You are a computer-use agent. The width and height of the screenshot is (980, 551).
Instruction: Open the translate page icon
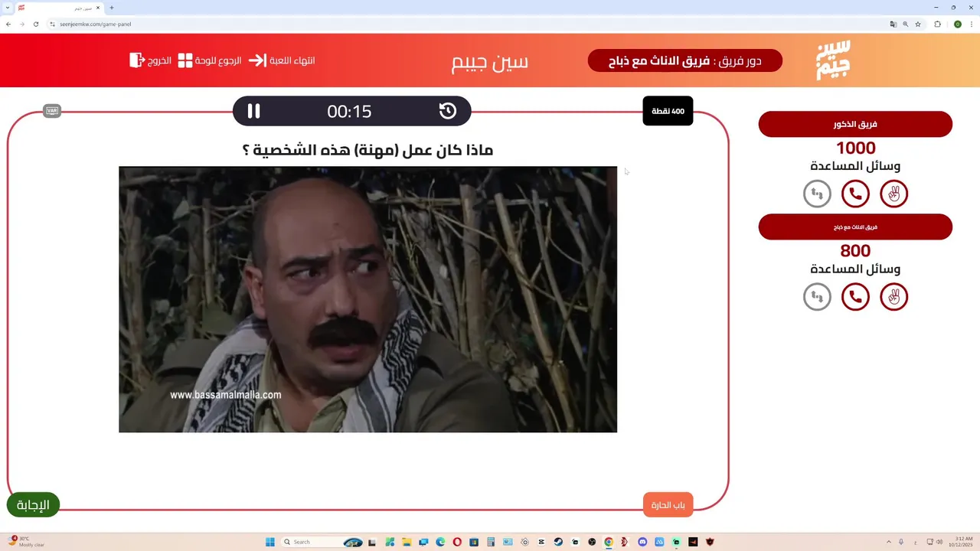point(893,24)
